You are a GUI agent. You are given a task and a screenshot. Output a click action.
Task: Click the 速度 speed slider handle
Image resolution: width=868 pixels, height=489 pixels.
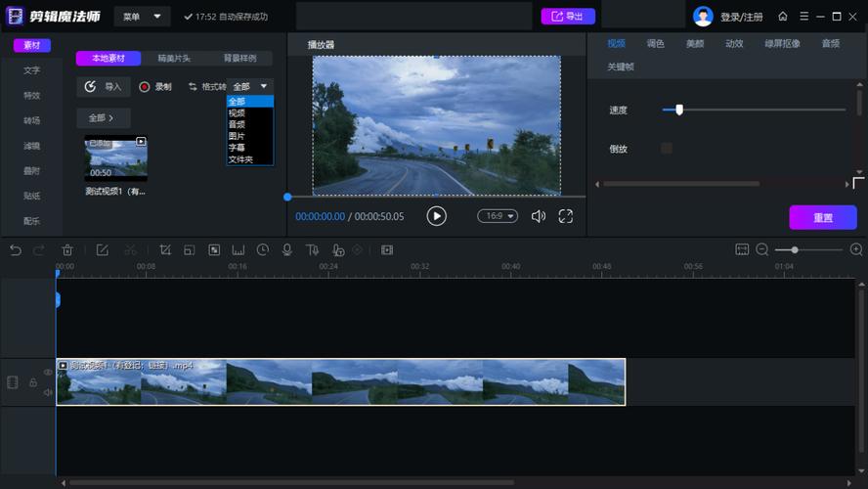tap(679, 110)
